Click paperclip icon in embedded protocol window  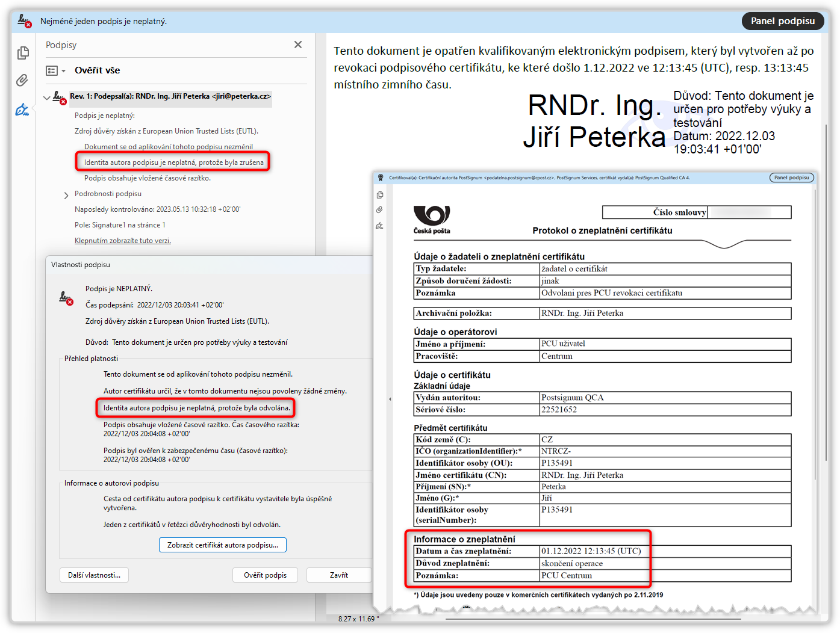tap(380, 210)
